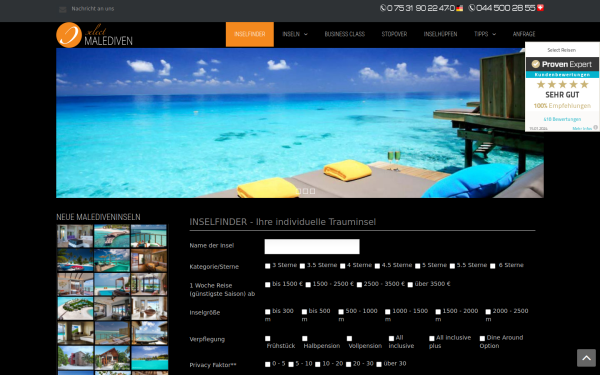Open the 410 Bewertungen reviews link
The height and width of the screenshot is (375, 600).
click(562, 119)
